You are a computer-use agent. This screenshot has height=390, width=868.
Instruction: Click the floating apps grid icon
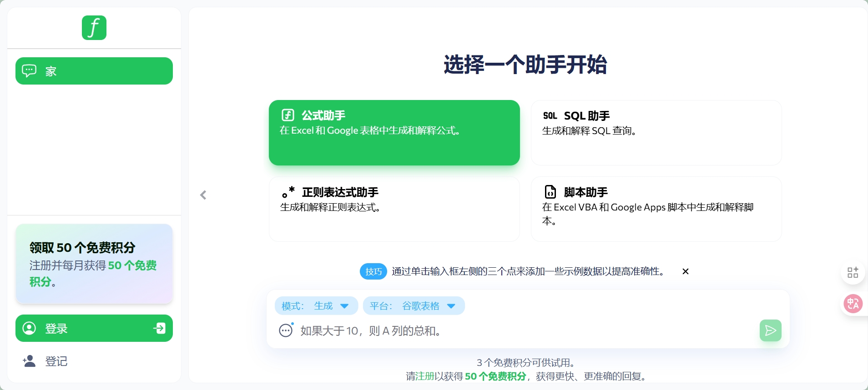pos(853,272)
